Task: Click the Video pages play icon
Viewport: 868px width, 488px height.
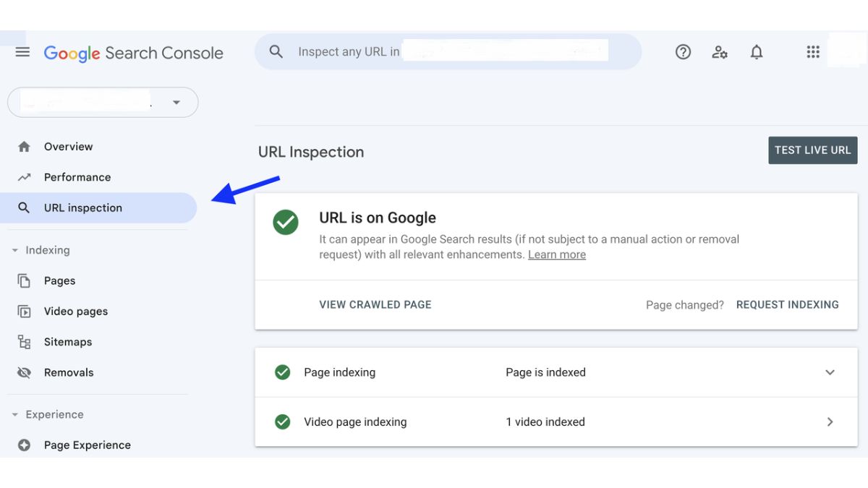Action: click(24, 312)
